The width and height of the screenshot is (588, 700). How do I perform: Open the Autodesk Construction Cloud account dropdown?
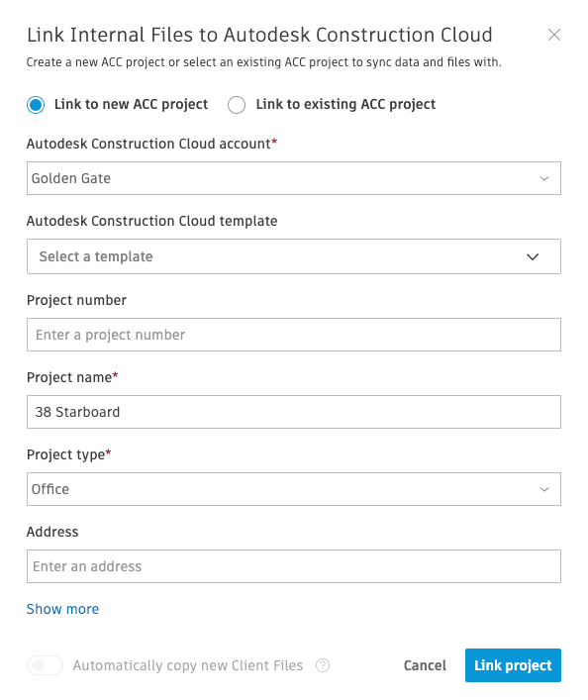(x=294, y=178)
